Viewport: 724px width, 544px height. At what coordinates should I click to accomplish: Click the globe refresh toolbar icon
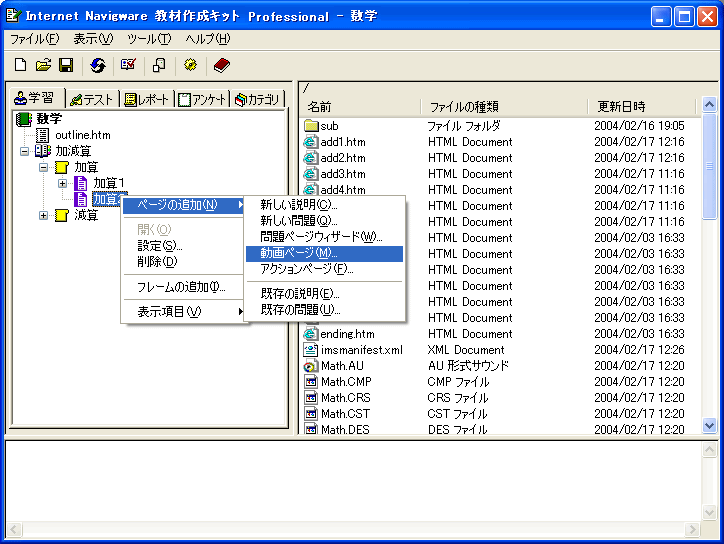click(97, 65)
